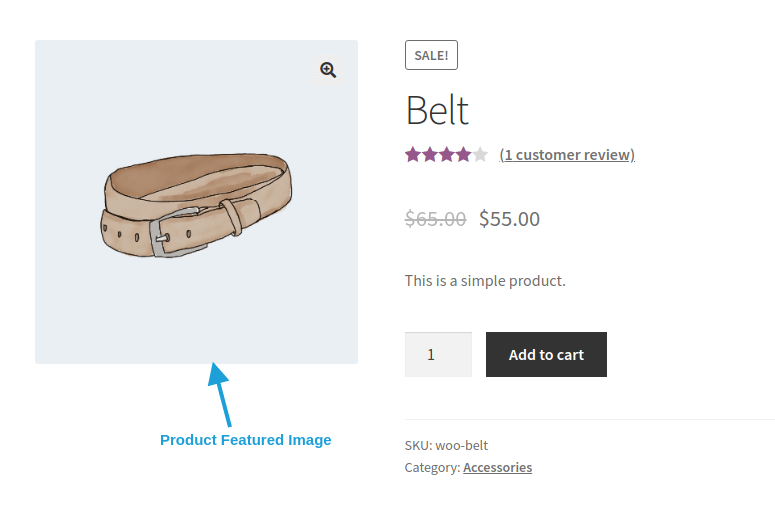Click the crossed-out $65.00 price
The image size is (775, 514).
point(435,218)
